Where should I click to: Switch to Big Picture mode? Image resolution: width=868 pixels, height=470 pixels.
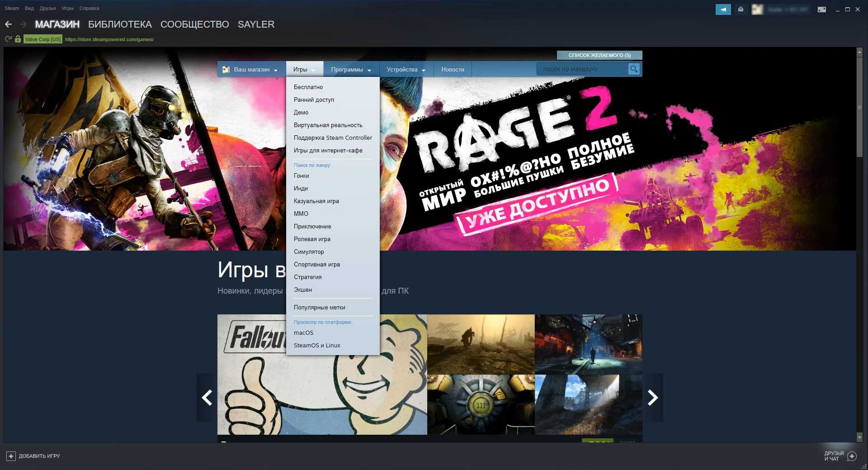[x=822, y=9]
